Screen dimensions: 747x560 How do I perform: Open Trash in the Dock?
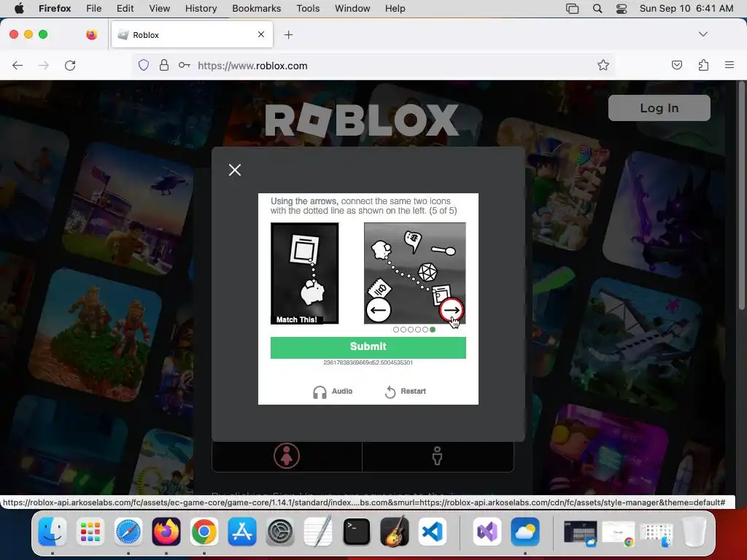[694, 532]
